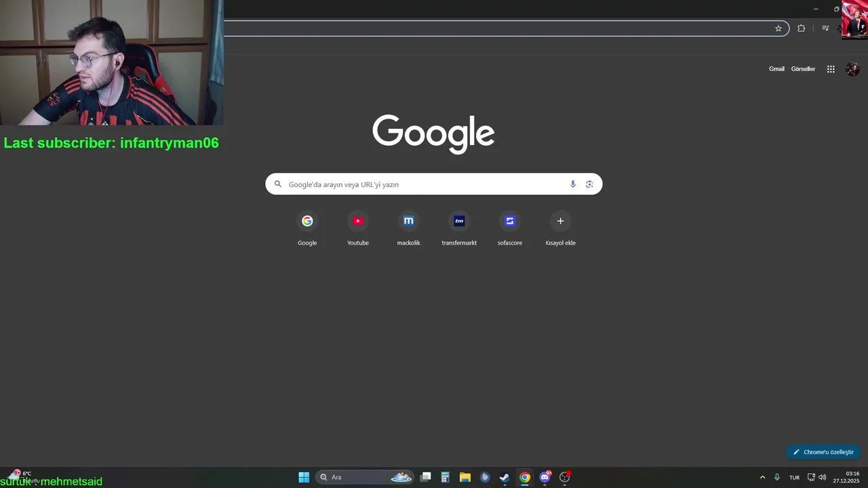This screenshot has width=868, height=488.
Task: Open the Google account avatar
Action: (852, 69)
